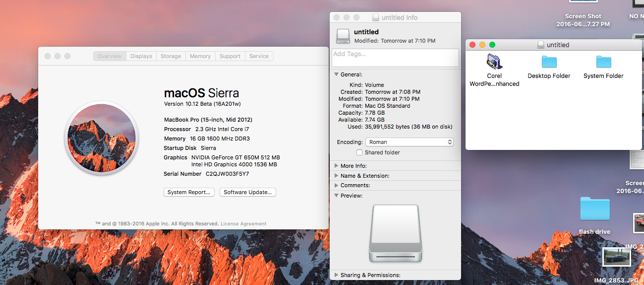Click the Intel HD Graphics 4000 text
The height and width of the screenshot is (285, 644).
click(x=234, y=164)
